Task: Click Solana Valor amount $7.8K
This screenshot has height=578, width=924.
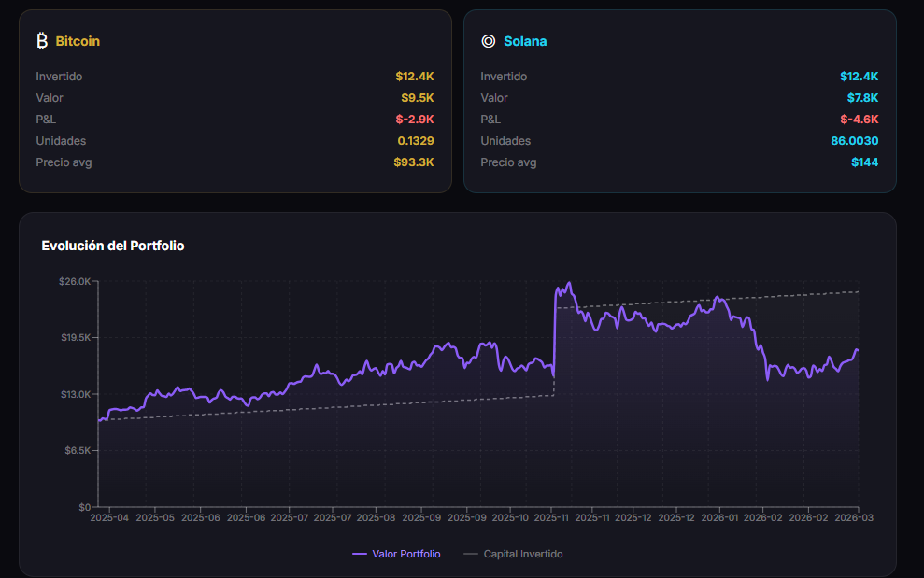Action: coord(862,98)
